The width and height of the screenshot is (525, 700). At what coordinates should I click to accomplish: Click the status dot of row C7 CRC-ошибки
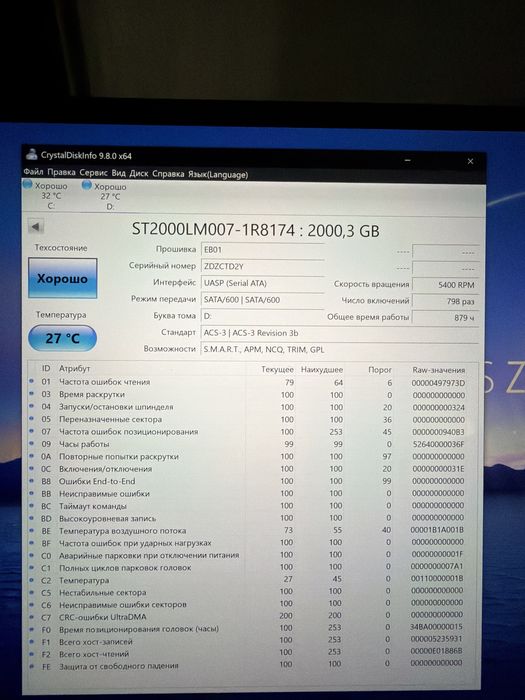pyautogui.click(x=32, y=617)
